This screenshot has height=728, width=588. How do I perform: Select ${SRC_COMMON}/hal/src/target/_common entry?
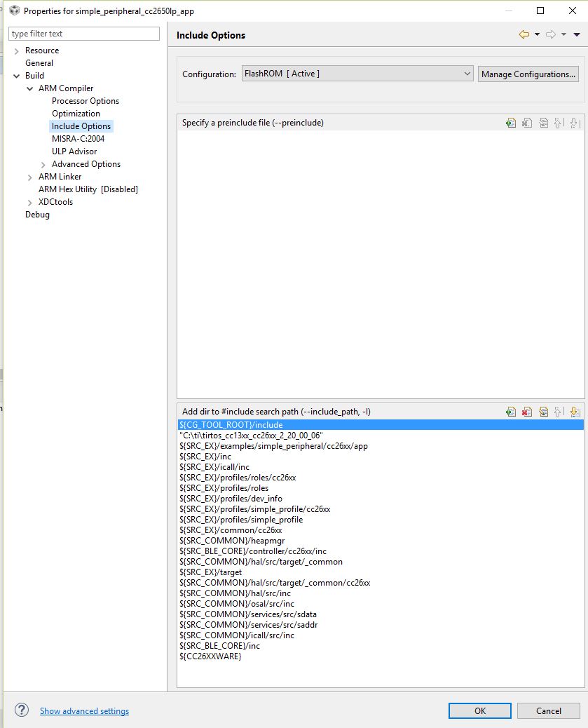[261, 562]
